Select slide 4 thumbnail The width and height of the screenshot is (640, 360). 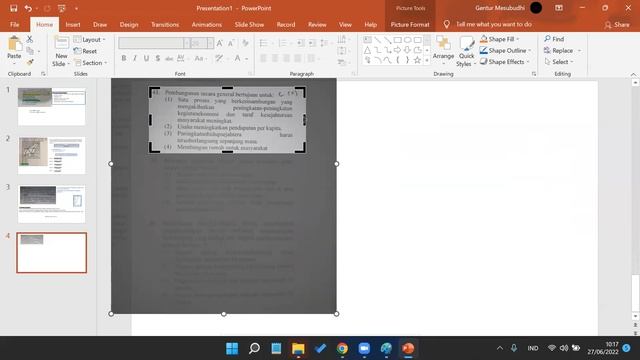tap(51, 253)
